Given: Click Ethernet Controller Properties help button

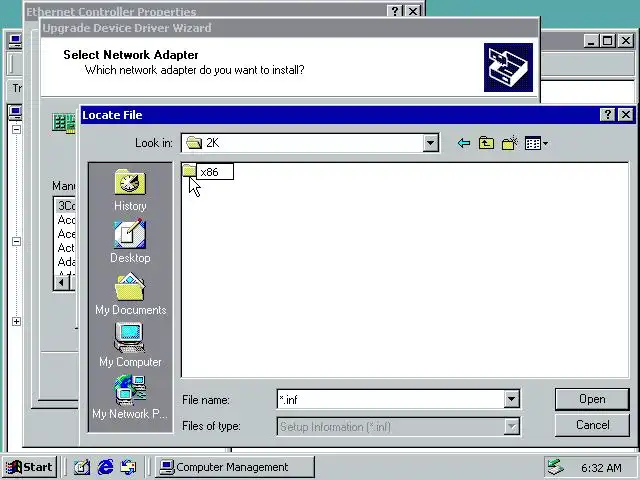Looking at the screenshot, I should [x=395, y=11].
